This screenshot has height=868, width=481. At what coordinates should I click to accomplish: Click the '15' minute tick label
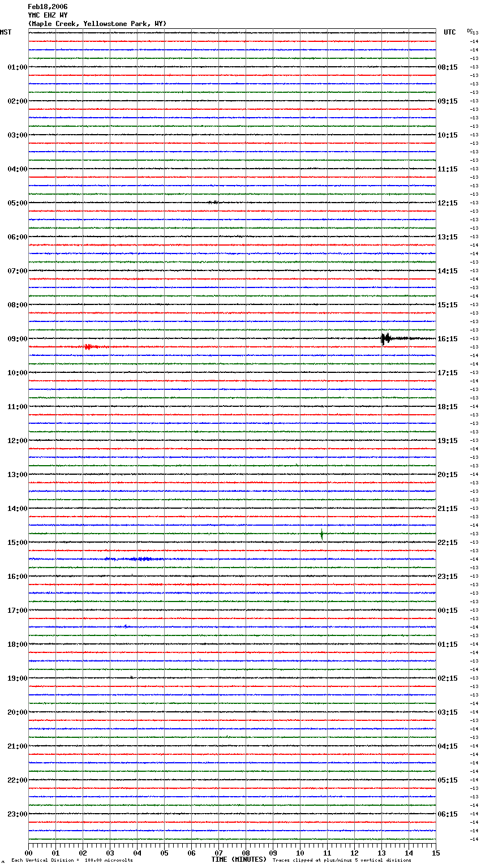coord(436,853)
